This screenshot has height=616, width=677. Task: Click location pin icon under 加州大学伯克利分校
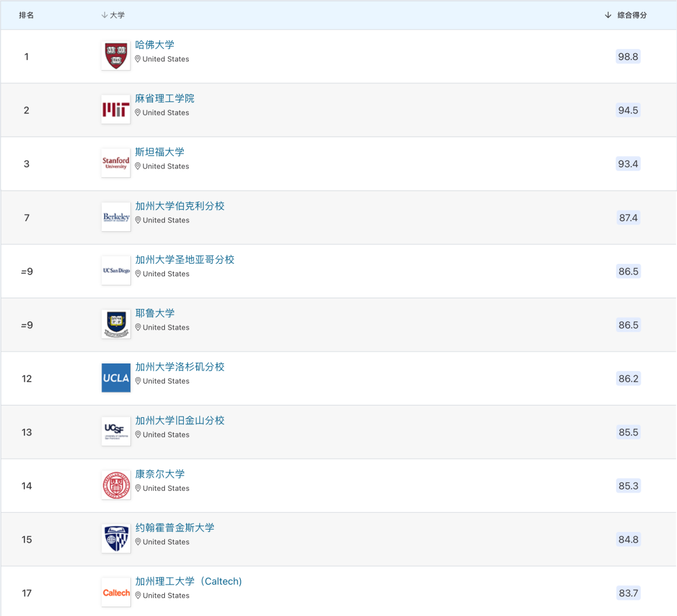click(138, 220)
